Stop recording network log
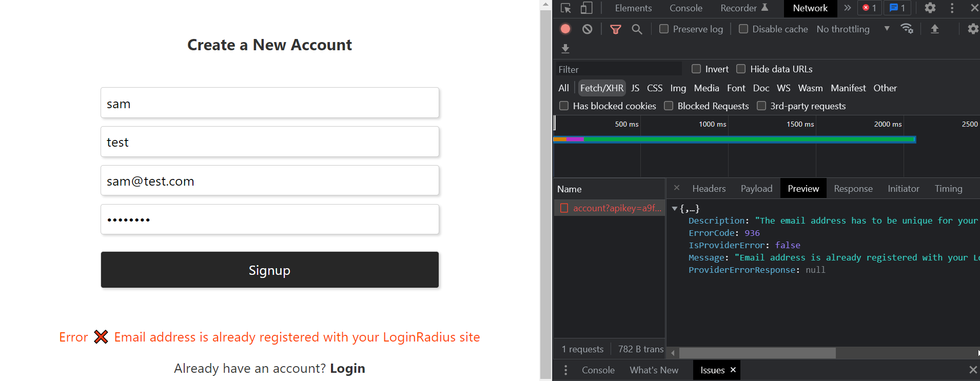The width and height of the screenshot is (980, 381). click(x=565, y=29)
